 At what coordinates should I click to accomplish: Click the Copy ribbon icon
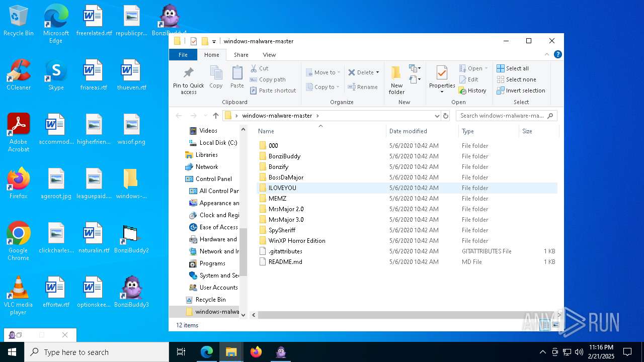[x=216, y=73]
